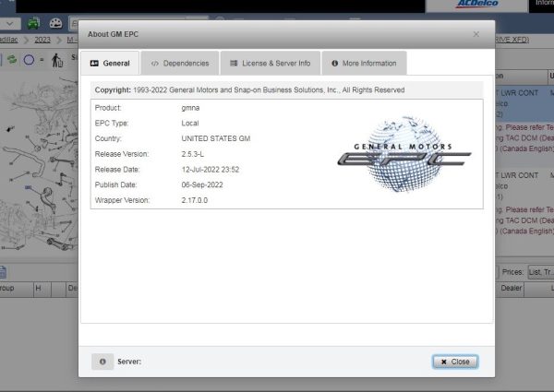Click the ACDelco logo in header
554x392 pixels.
(477, 5)
